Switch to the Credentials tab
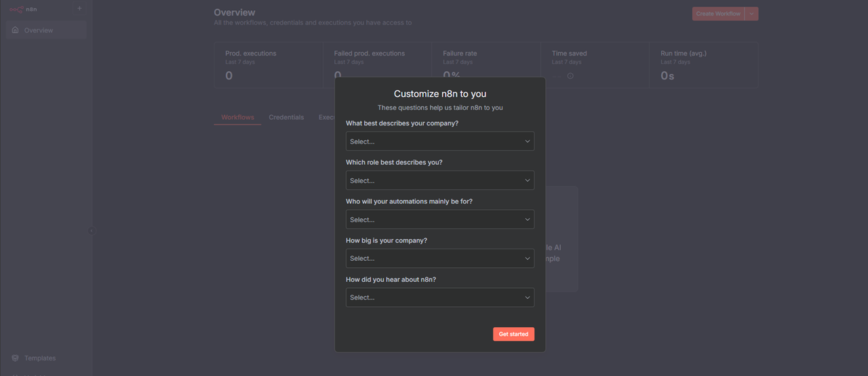 coord(286,117)
